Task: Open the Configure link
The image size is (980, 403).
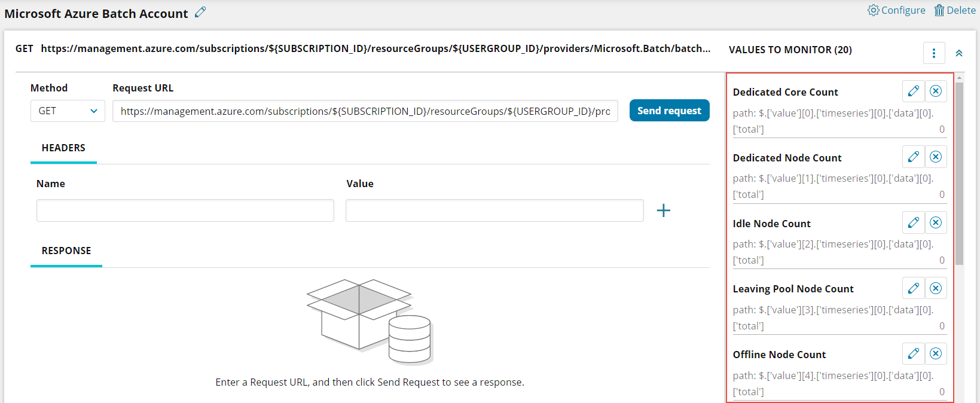Action: click(x=896, y=10)
